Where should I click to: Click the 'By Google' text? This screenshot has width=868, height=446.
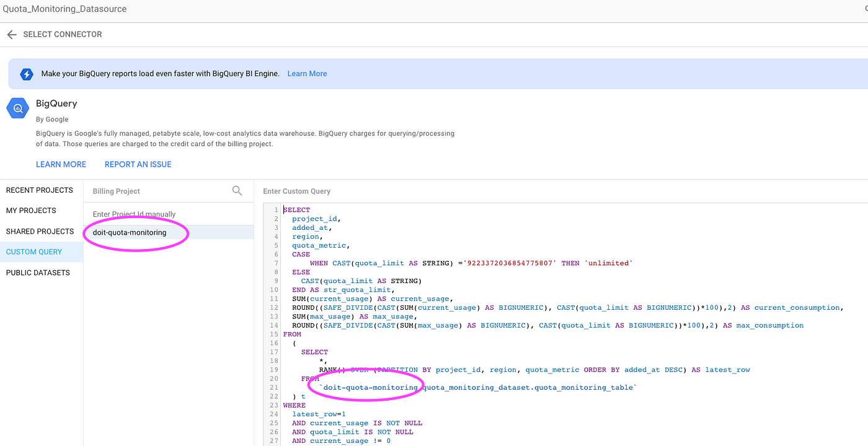(x=52, y=120)
